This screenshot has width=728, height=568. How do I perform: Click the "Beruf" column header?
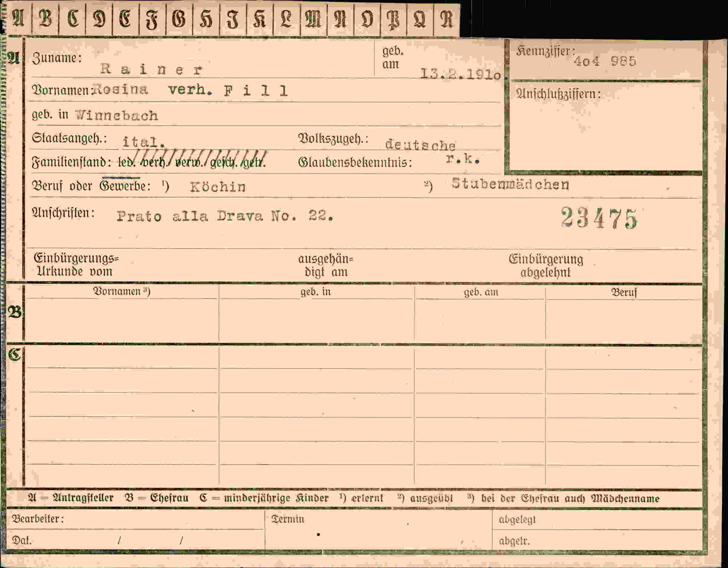click(624, 292)
